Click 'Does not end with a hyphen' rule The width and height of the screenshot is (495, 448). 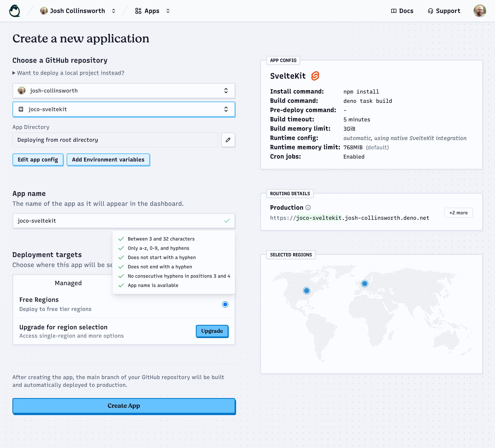pos(160,267)
